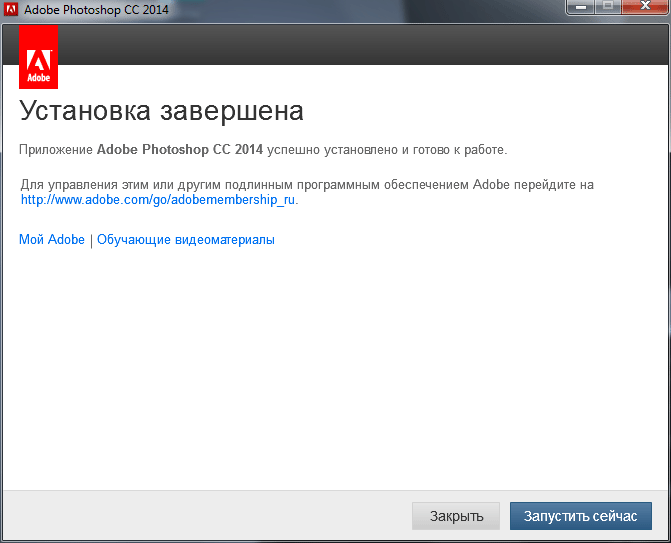
Task: Click bold Adobe Photoshop CC 2014 in the message
Action: [x=180, y=150]
